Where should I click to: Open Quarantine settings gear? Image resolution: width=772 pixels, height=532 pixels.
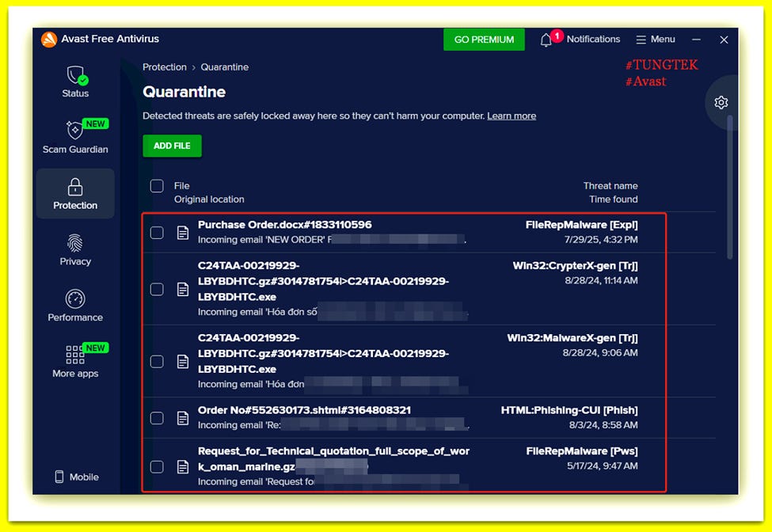[x=721, y=102]
